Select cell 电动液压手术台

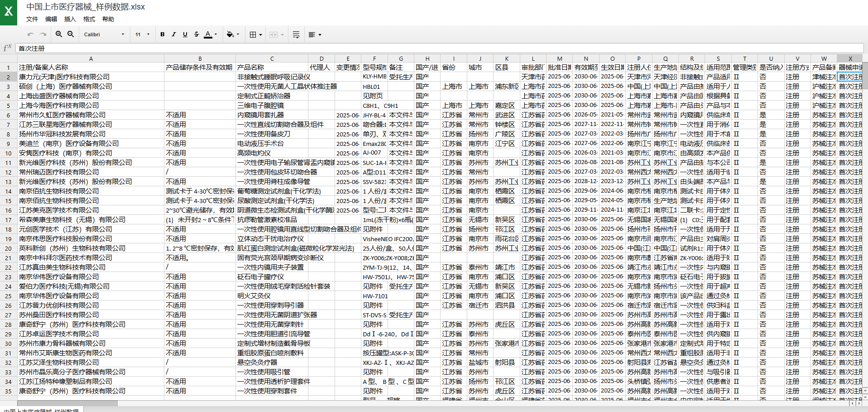click(272, 144)
